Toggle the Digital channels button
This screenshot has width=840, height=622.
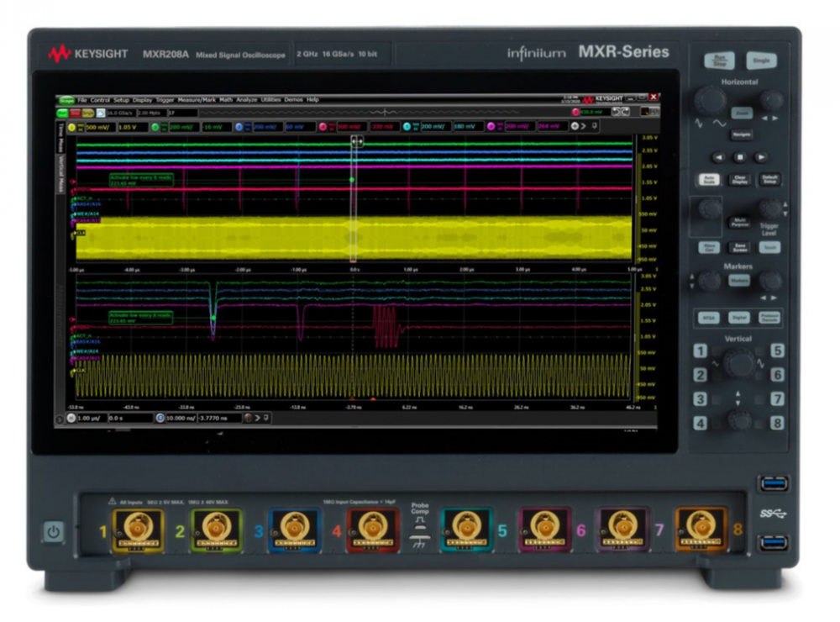739,318
